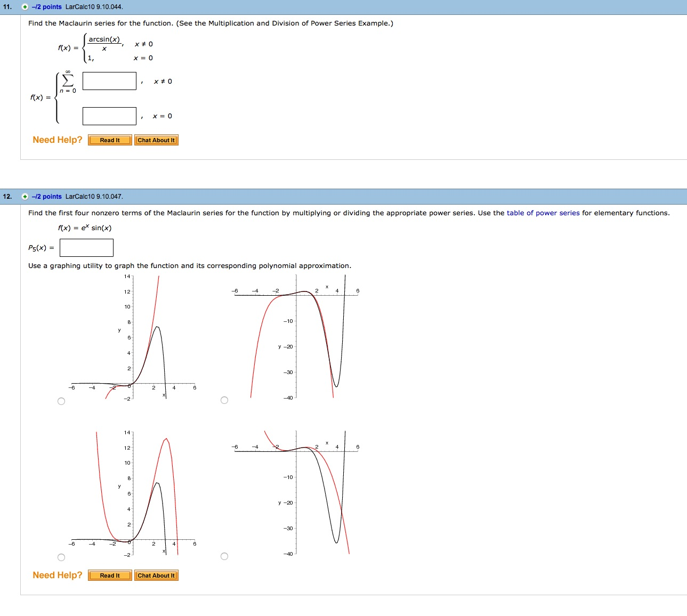This screenshot has height=616, width=687.
Task: Click the green plus icon beside question 11
Action: (x=23, y=7)
